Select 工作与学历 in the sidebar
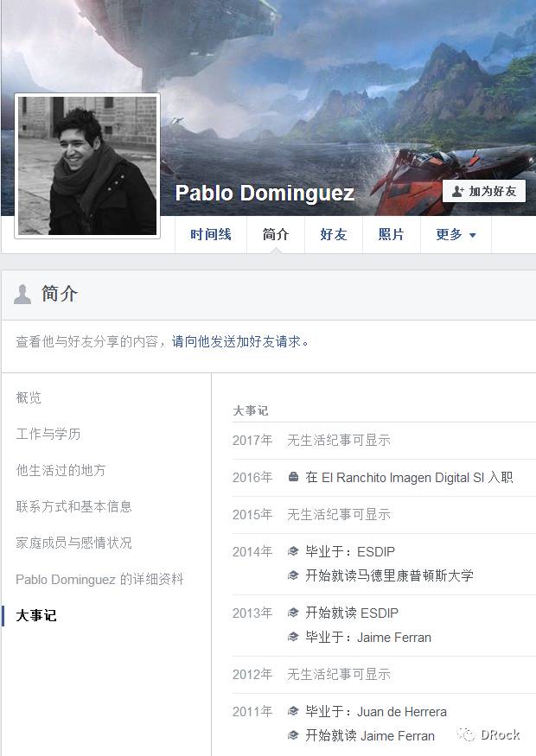This screenshot has width=536, height=756. click(x=48, y=434)
